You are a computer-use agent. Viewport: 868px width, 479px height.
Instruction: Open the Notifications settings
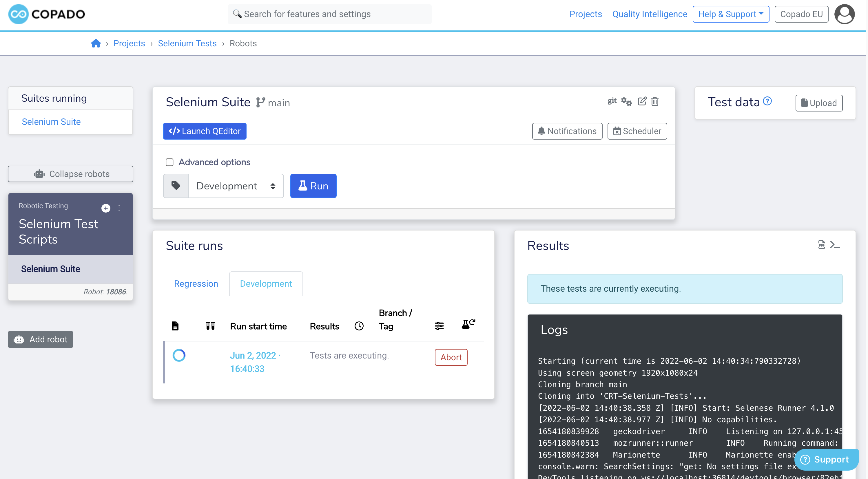click(567, 131)
